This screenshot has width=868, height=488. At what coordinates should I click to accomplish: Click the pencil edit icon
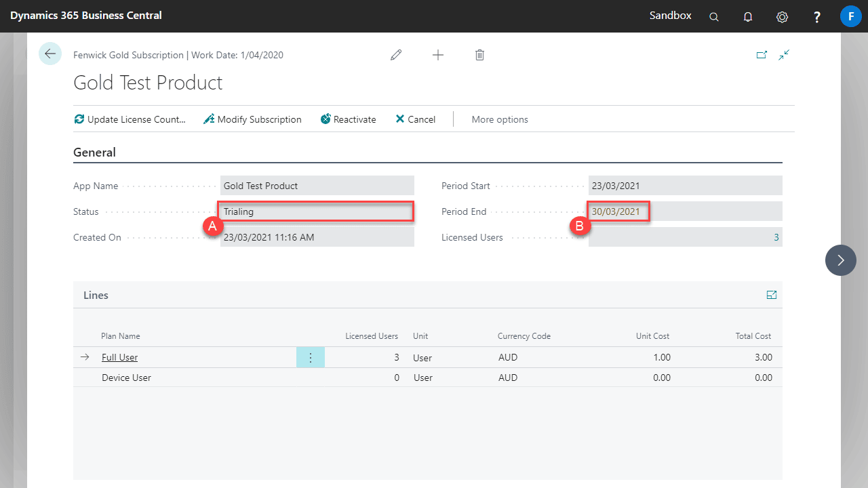click(x=396, y=55)
